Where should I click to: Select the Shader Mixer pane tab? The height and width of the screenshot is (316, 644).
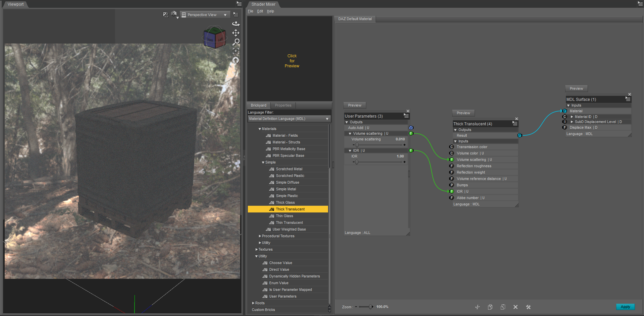coord(263,4)
